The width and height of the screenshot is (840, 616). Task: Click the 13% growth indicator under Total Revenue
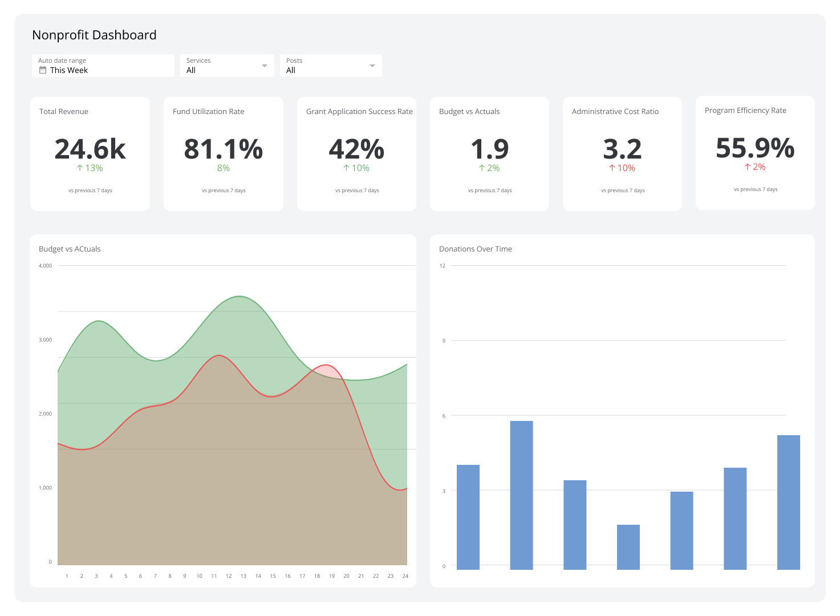(90, 168)
